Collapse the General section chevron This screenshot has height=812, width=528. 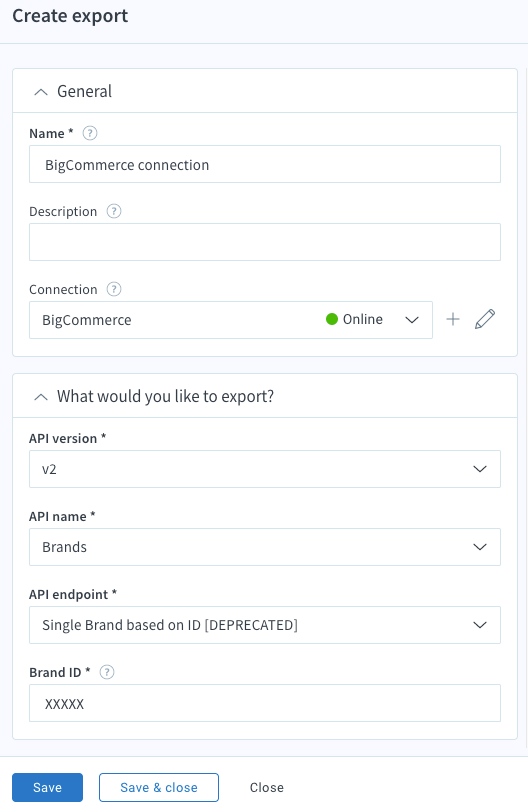[41, 92]
